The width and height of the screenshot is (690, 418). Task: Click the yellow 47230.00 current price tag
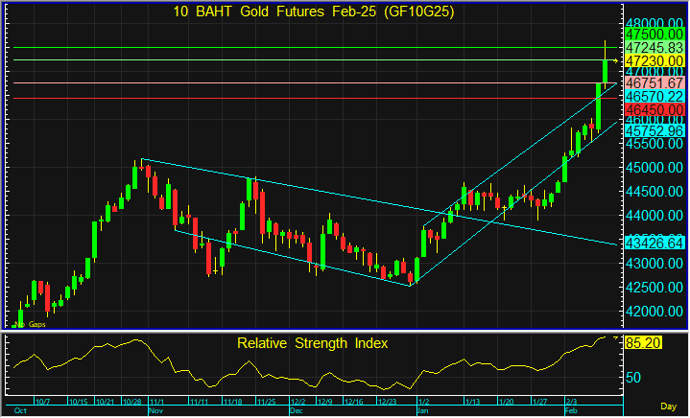pos(652,61)
